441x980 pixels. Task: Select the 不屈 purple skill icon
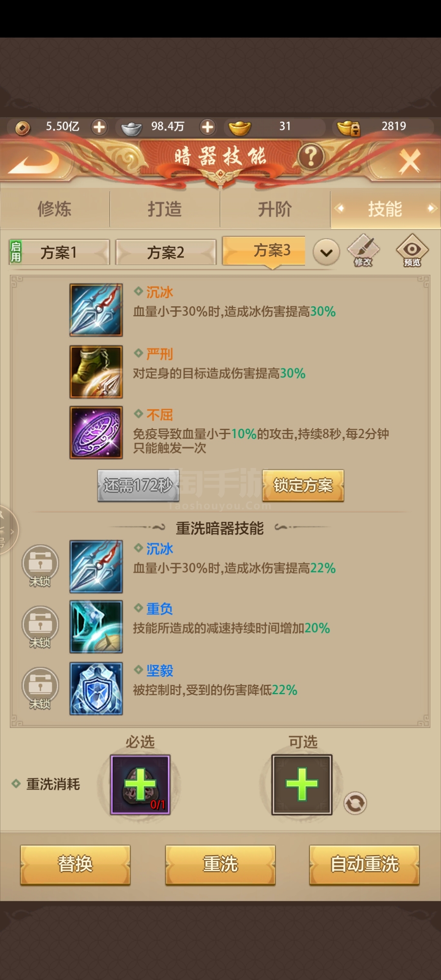tap(96, 432)
